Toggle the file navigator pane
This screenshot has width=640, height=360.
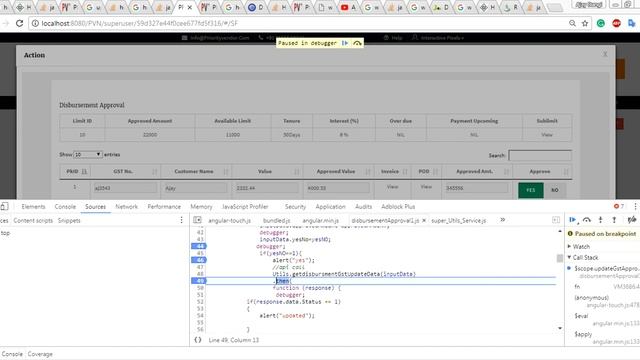click(197, 220)
